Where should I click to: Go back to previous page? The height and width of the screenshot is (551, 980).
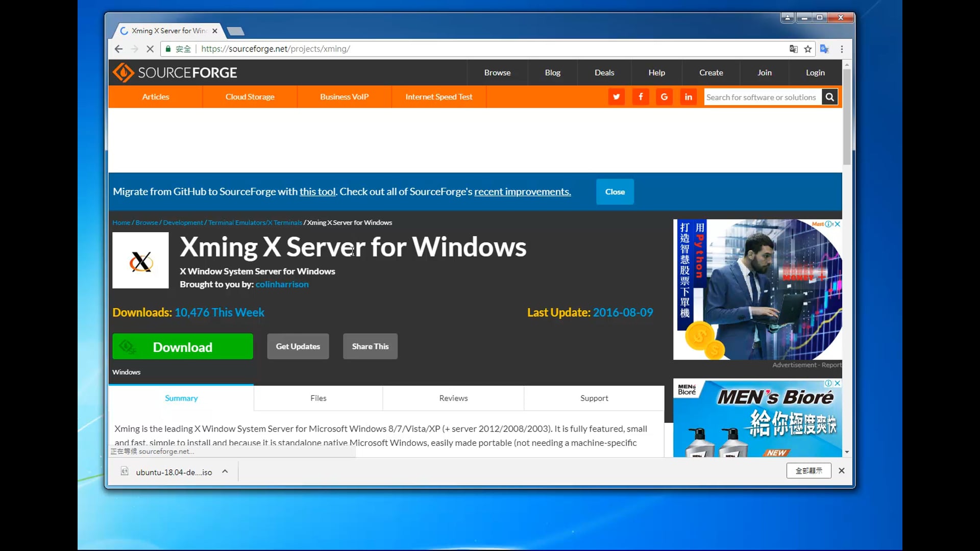[x=119, y=49]
